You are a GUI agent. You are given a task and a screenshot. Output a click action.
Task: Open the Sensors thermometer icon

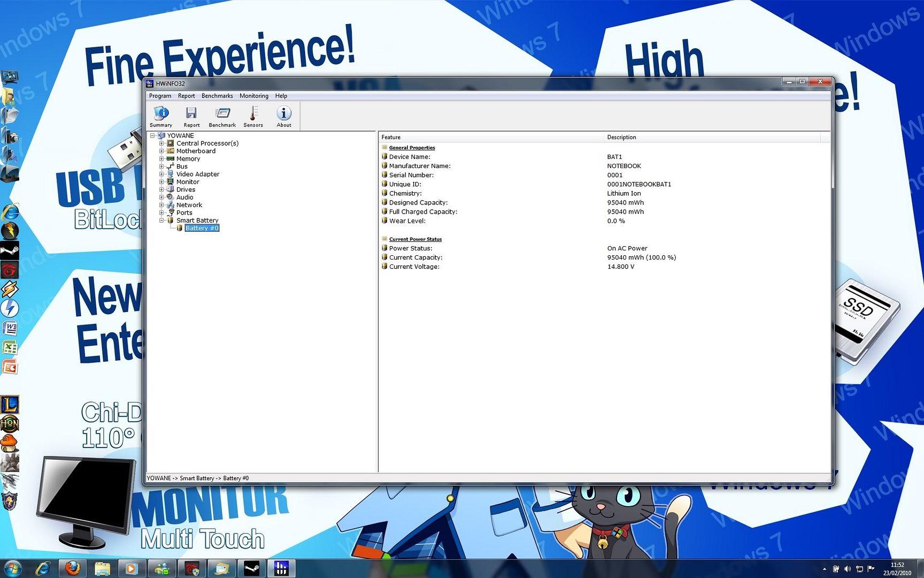click(x=253, y=116)
